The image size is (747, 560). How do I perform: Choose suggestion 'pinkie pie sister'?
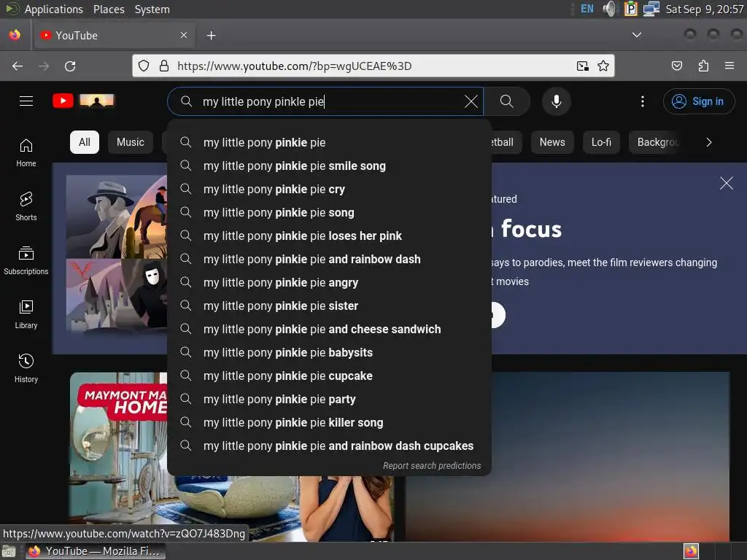click(x=329, y=306)
